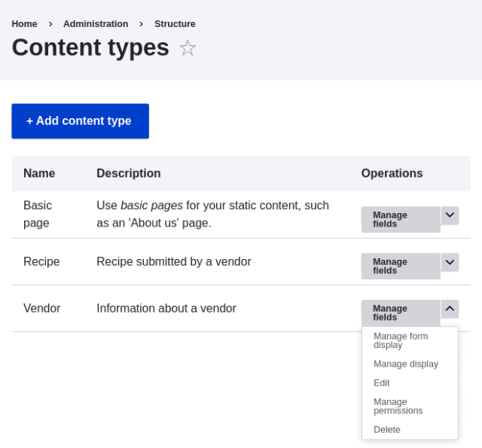This screenshot has width=482, height=448.
Task: Choose Edit in the Vendor dropdown menu
Action: [382, 382]
